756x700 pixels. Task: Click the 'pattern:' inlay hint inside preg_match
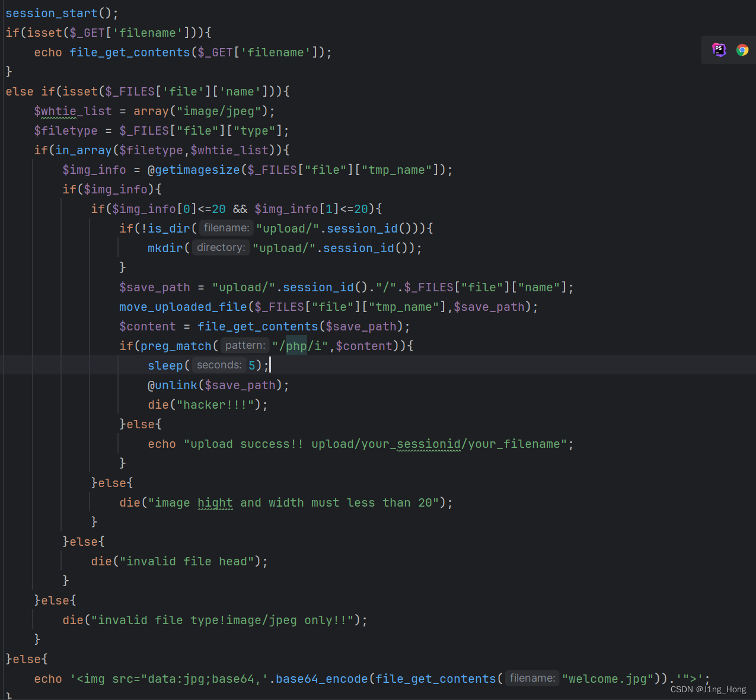click(244, 345)
